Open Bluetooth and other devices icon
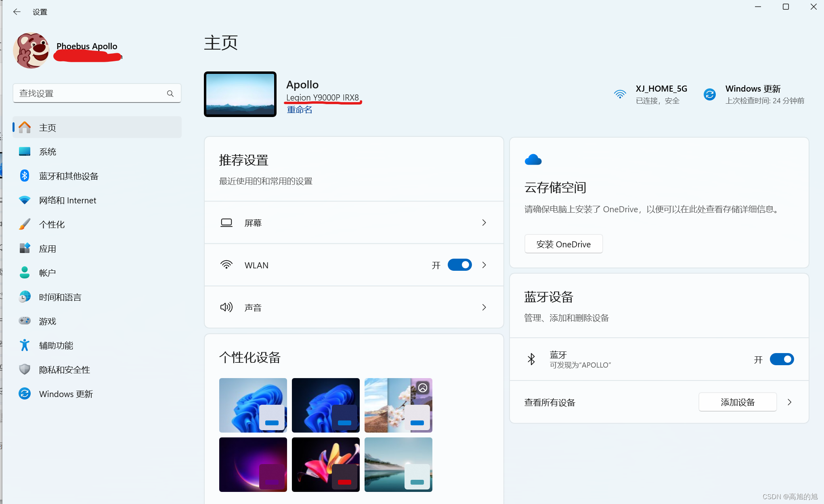 pos(25,176)
